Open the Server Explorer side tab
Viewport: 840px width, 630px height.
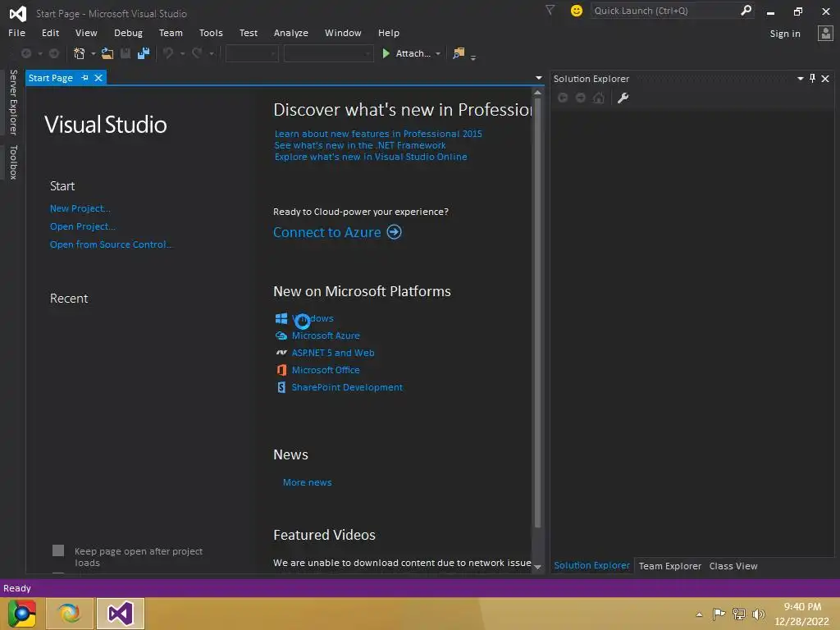pos(13,103)
